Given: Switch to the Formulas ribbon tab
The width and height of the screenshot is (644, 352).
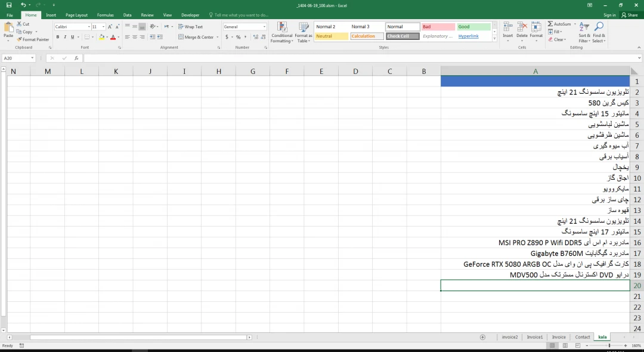Looking at the screenshot, I should pyautogui.click(x=105, y=15).
